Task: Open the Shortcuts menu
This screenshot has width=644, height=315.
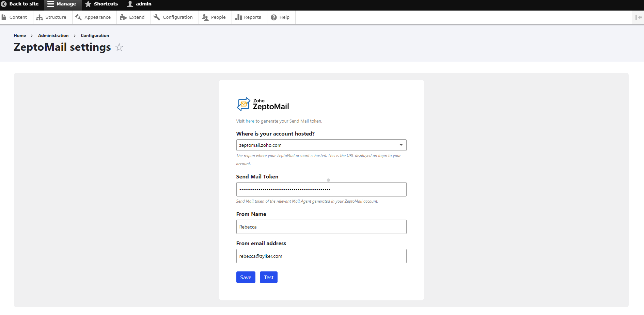Action: click(101, 4)
